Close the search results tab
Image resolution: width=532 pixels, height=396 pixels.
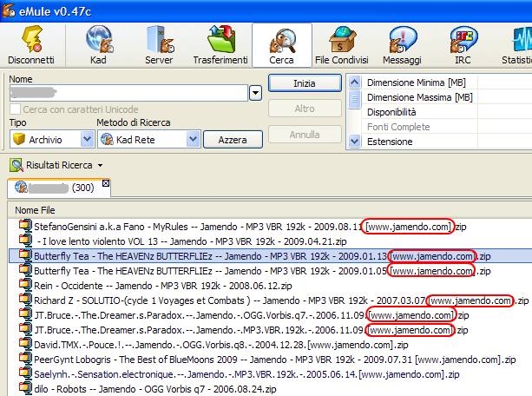point(106,183)
